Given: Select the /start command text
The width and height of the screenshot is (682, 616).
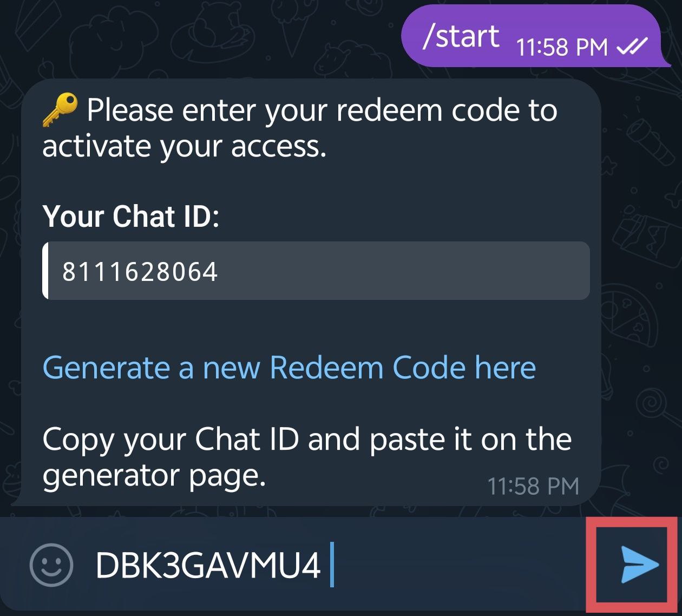Looking at the screenshot, I should 461,37.
